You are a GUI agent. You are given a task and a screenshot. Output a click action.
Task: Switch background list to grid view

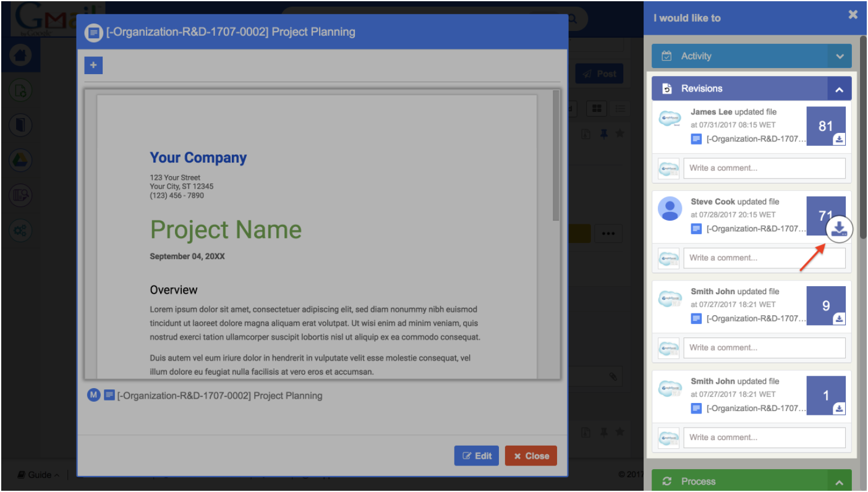[x=597, y=109]
